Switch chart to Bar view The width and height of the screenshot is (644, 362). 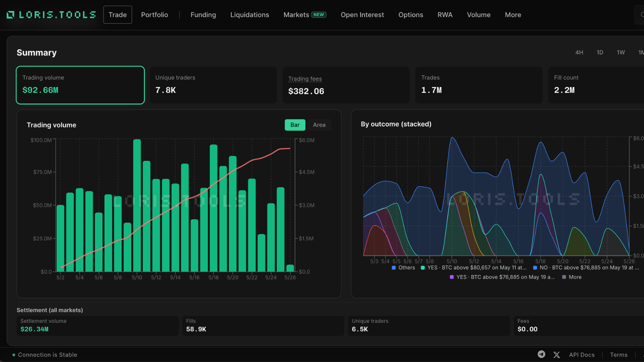point(295,125)
